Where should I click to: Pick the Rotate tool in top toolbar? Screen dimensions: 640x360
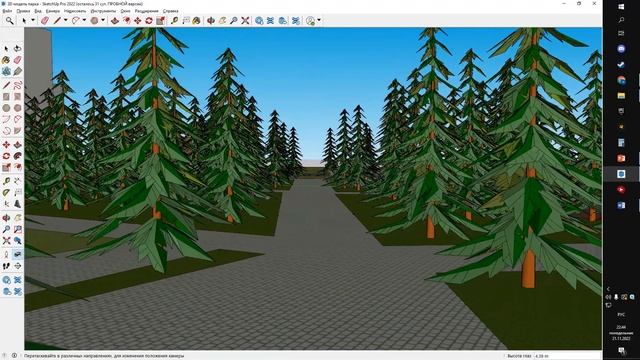coord(149,20)
